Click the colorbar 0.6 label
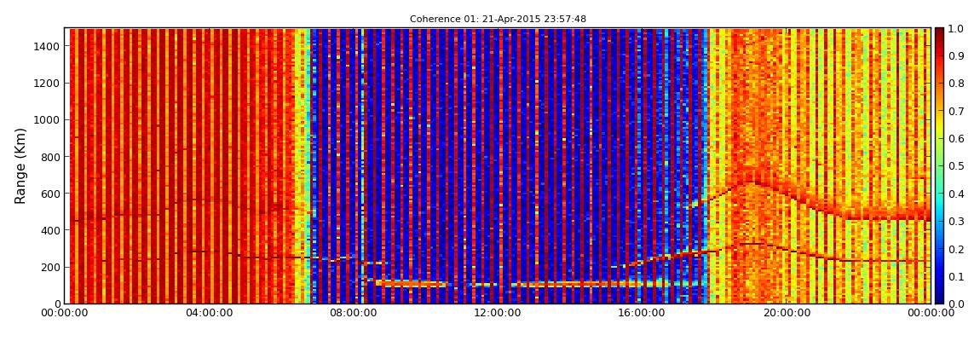The height and width of the screenshot is (347, 980). coord(955,139)
